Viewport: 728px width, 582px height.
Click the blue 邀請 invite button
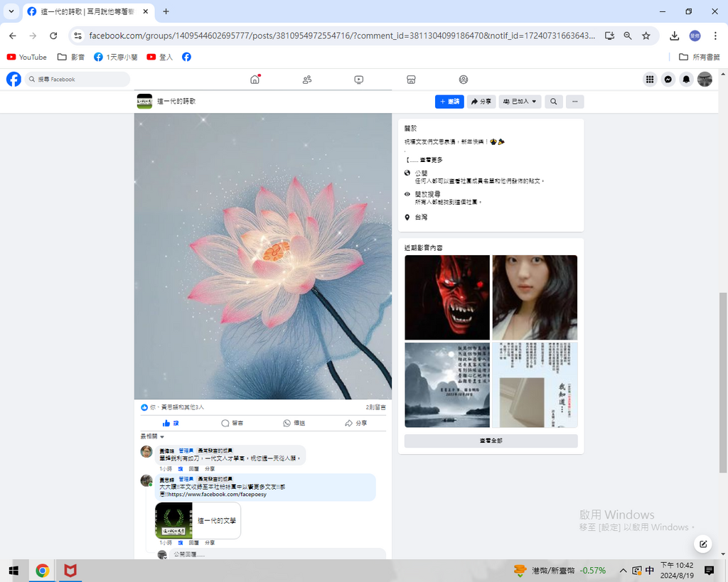pos(449,102)
